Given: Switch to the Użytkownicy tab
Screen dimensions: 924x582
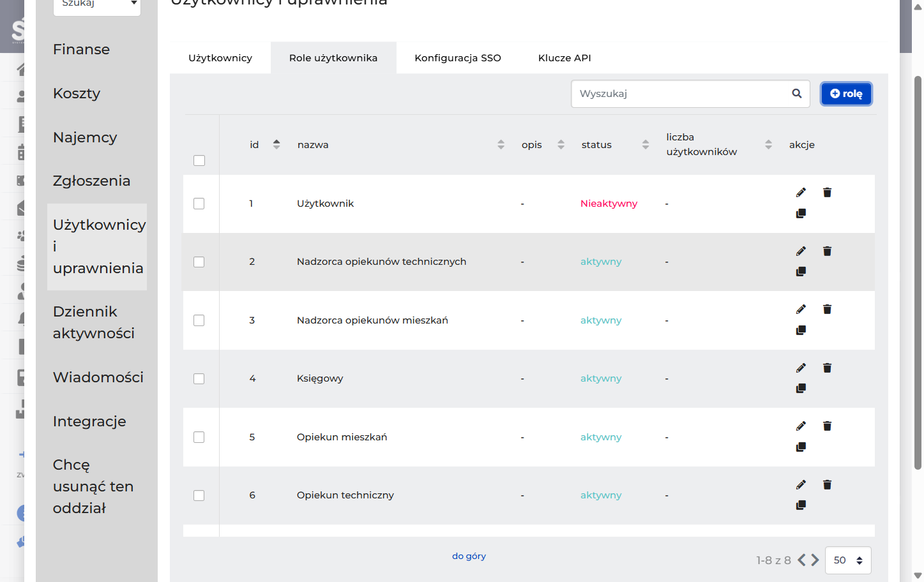Looking at the screenshot, I should (x=220, y=58).
